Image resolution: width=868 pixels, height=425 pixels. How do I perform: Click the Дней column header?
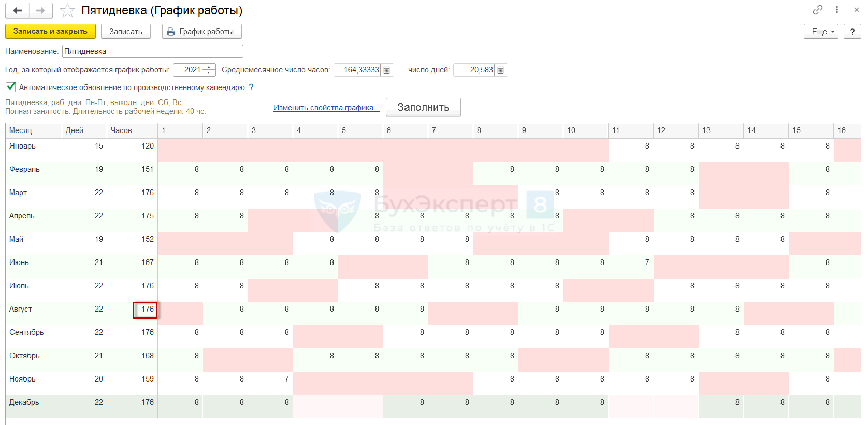84,130
